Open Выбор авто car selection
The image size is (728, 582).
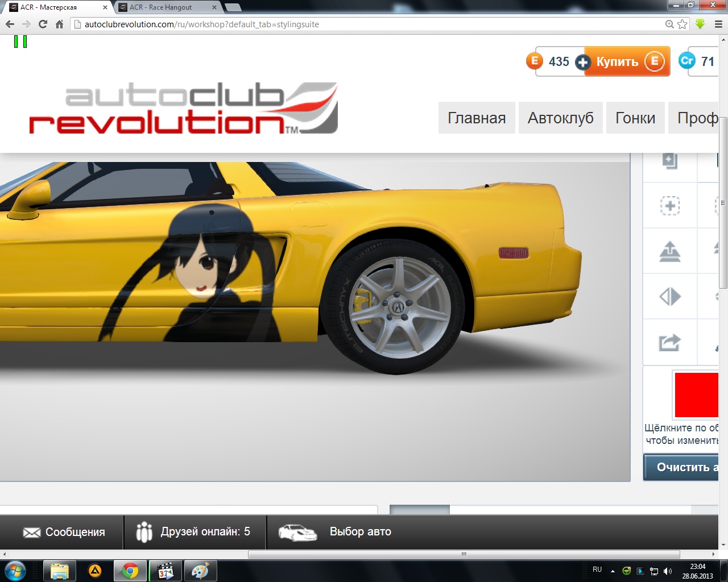(361, 531)
